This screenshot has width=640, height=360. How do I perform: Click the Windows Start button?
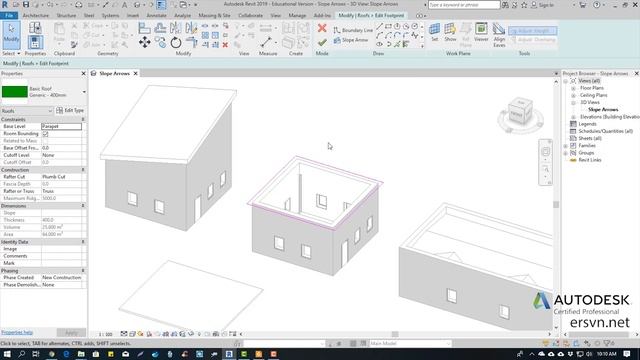tap(7, 354)
